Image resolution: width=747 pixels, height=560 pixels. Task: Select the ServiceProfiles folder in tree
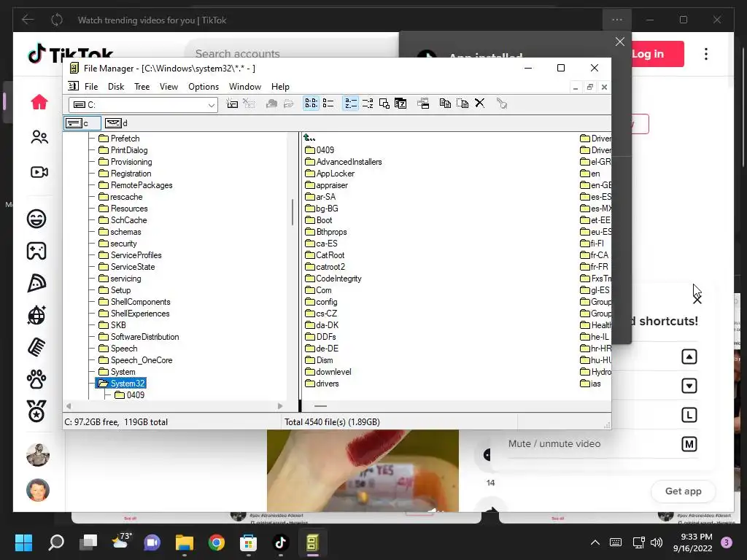(x=130, y=255)
